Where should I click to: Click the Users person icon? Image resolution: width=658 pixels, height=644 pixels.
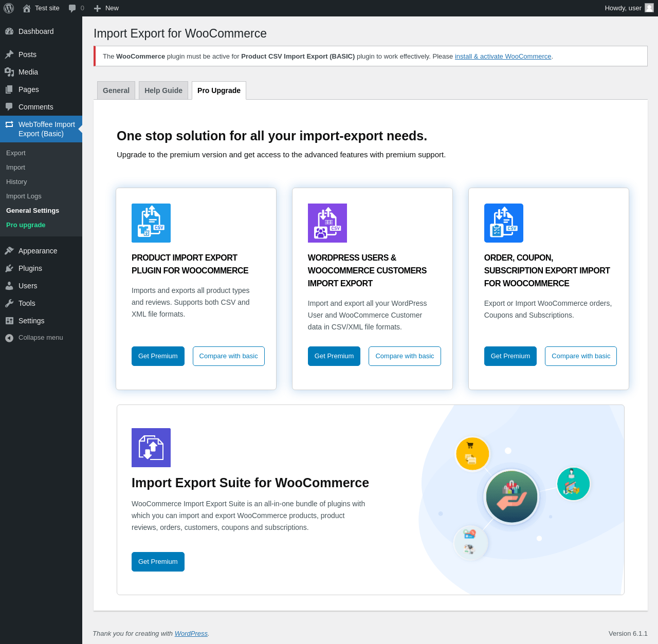(x=9, y=286)
